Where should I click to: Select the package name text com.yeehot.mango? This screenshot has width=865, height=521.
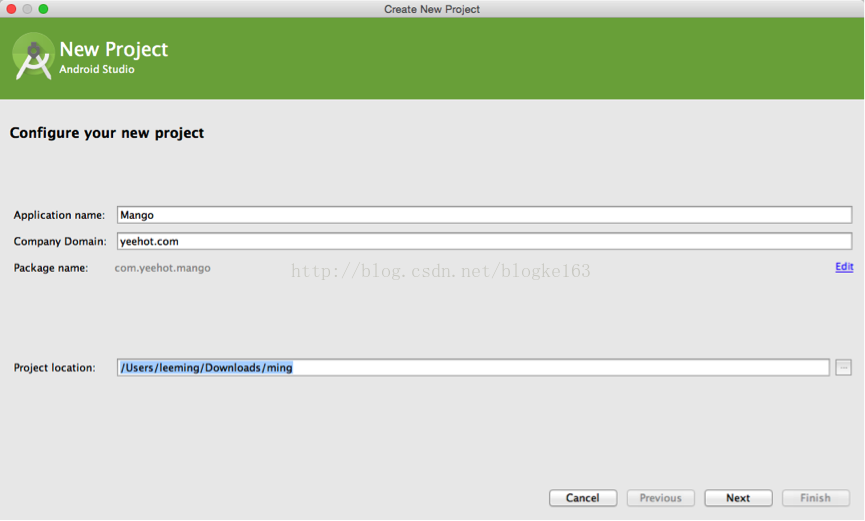coord(162,268)
